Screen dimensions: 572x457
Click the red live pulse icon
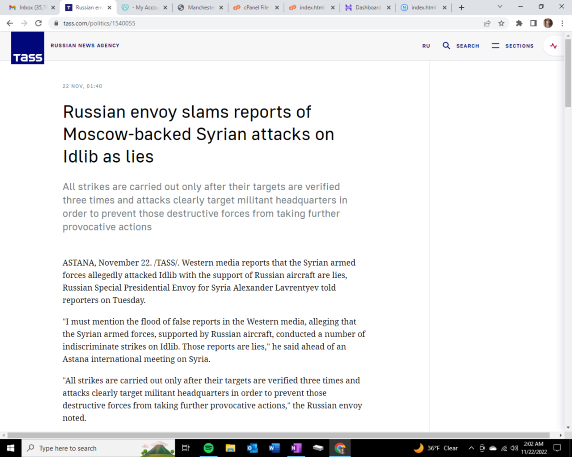(x=554, y=46)
